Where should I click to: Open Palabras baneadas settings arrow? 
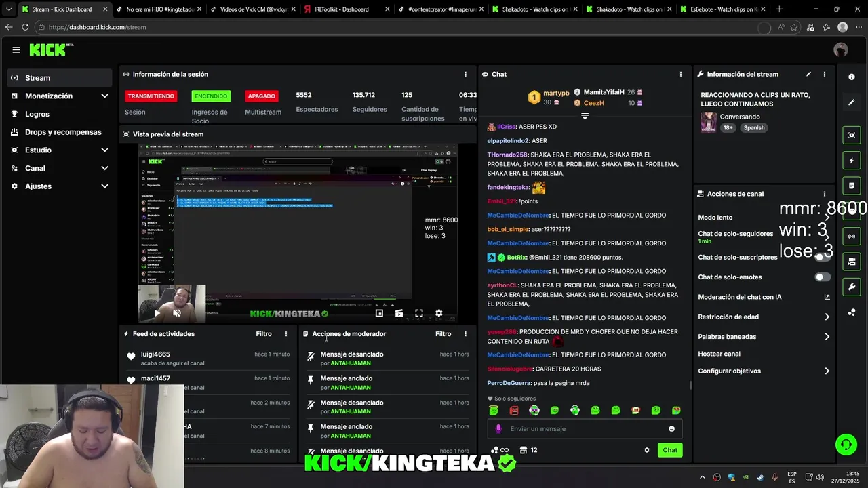(x=827, y=336)
